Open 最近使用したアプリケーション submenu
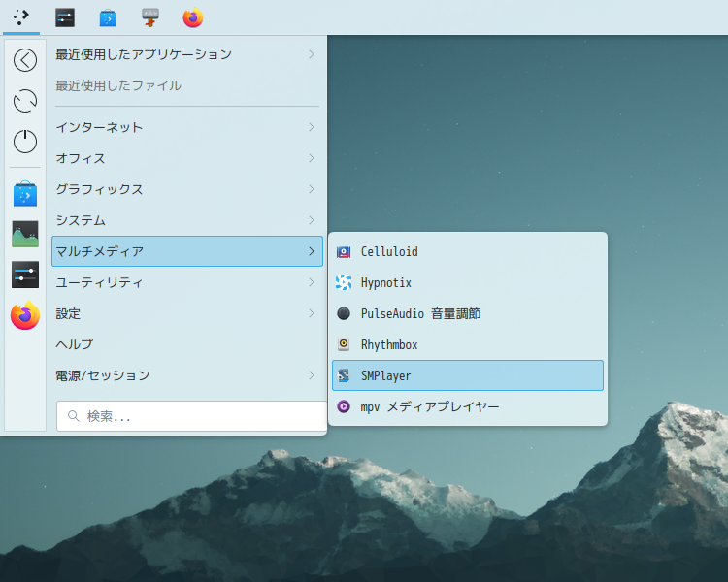This screenshot has width=728, height=582. pyautogui.click(x=187, y=54)
